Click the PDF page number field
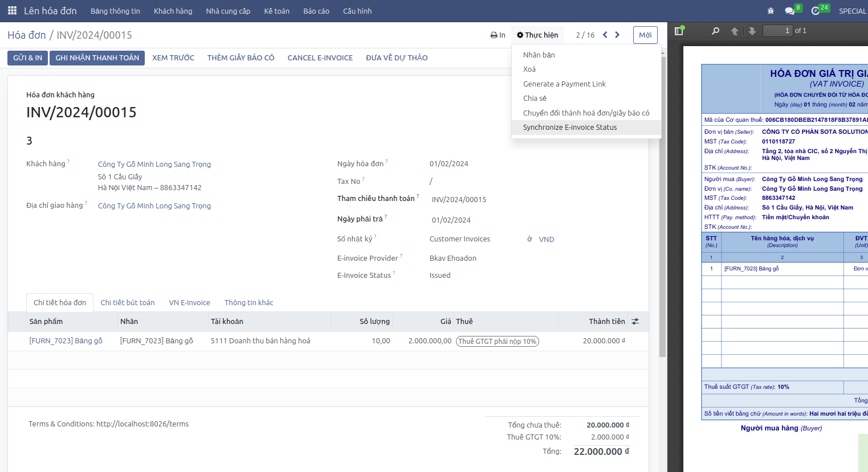 tap(777, 31)
